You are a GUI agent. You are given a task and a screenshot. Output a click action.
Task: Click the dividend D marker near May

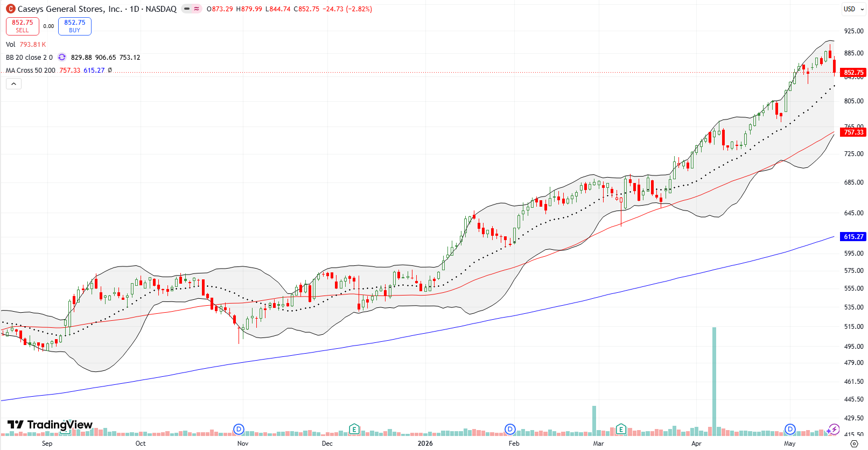(790, 429)
